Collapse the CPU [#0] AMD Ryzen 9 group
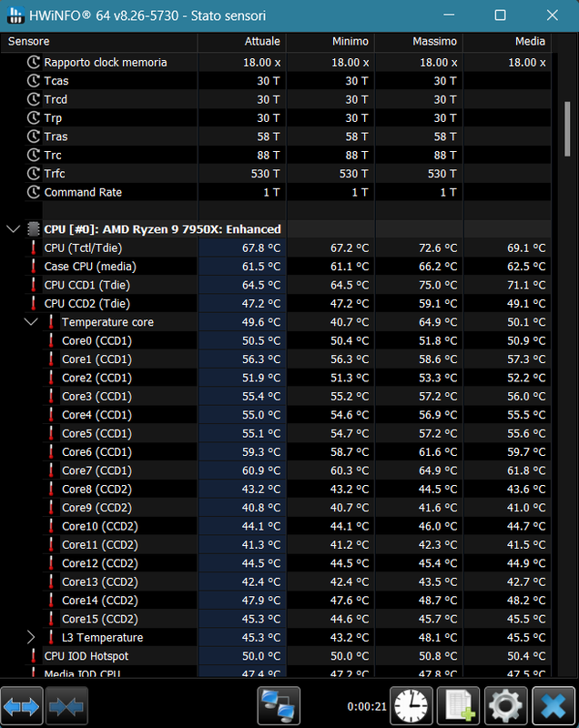Viewport: 579px width, 728px height. (14, 229)
